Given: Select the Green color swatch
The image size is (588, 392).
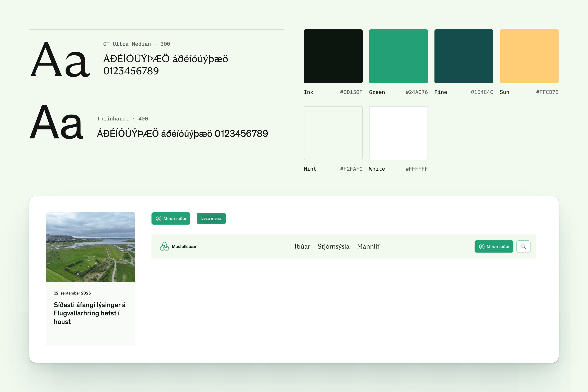Looking at the screenshot, I should [399, 56].
